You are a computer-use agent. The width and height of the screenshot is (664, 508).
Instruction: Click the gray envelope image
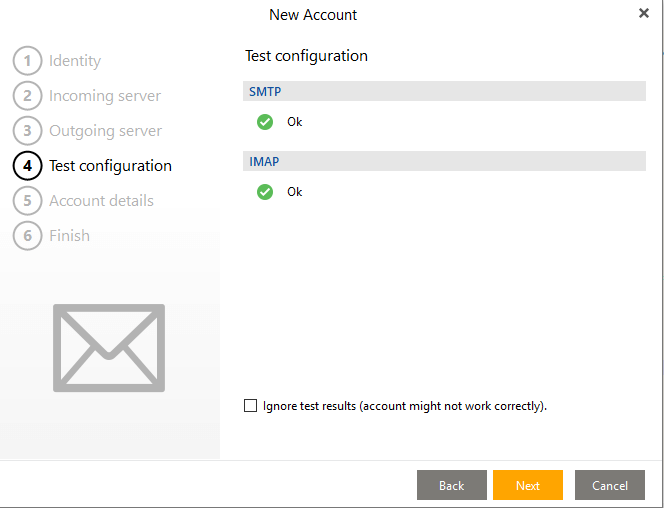(109, 348)
